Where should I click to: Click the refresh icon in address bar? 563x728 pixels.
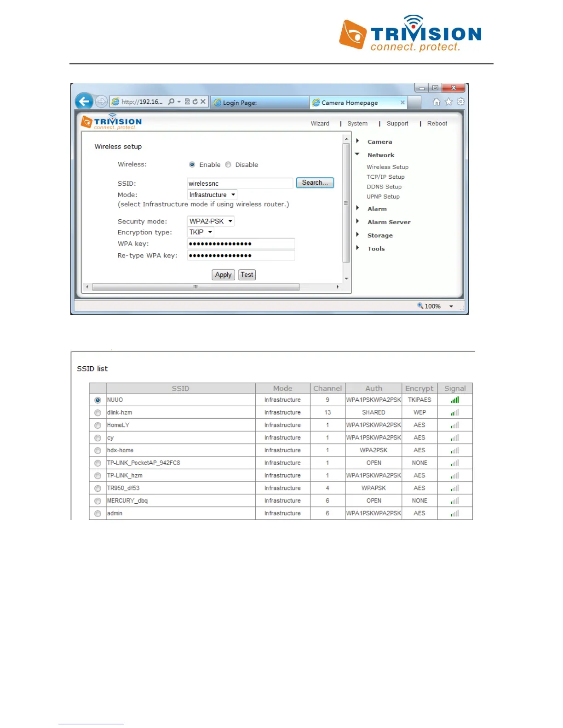pyautogui.click(x=195, y=102)
